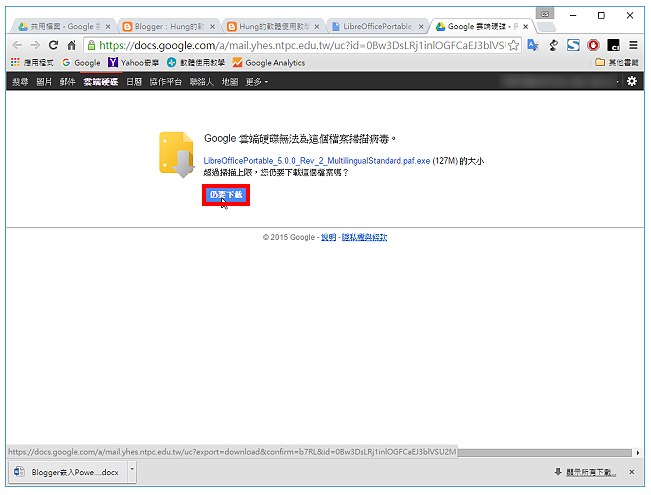Show all downloads link
This screenshot has width=651, height=495.
(x=591, y=472)
